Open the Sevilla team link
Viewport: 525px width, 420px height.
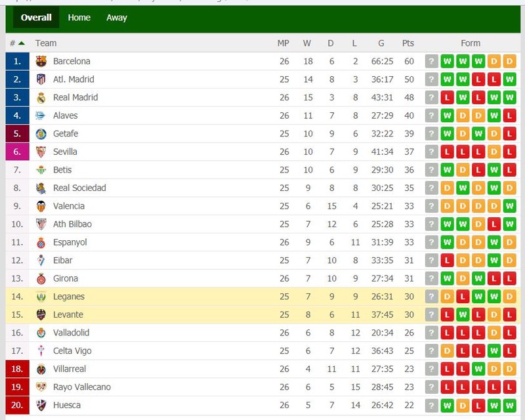click(x=65, y=152)
